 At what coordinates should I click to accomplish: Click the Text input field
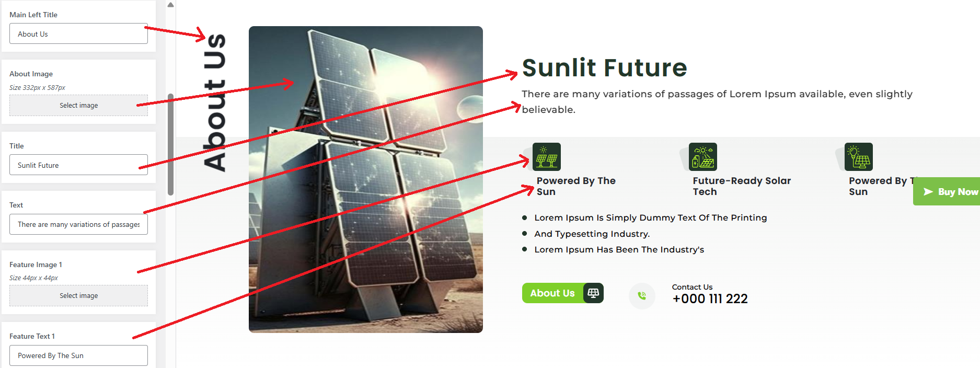[x=78, y=224]
